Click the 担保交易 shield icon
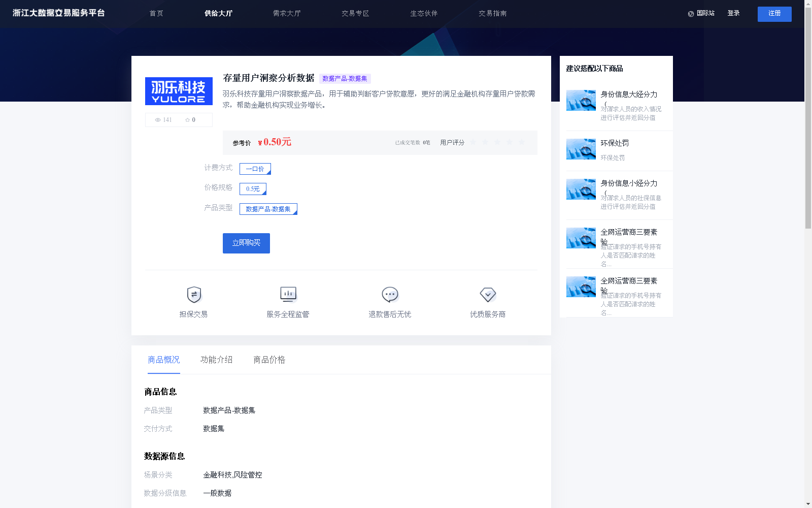Screen dimensions: 812x508 tap(194, 295)
